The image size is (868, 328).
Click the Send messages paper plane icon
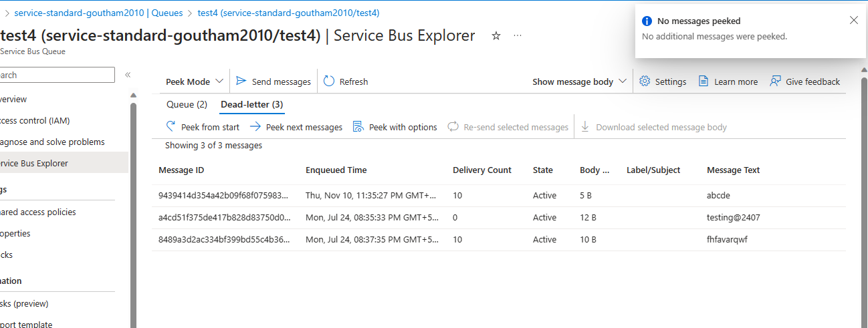point(241,81)
